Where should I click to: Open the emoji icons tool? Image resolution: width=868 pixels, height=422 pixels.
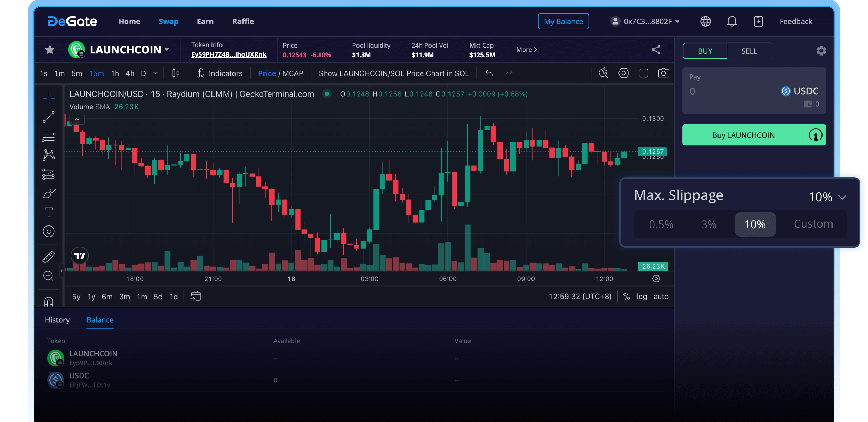(x=49, y=231)
